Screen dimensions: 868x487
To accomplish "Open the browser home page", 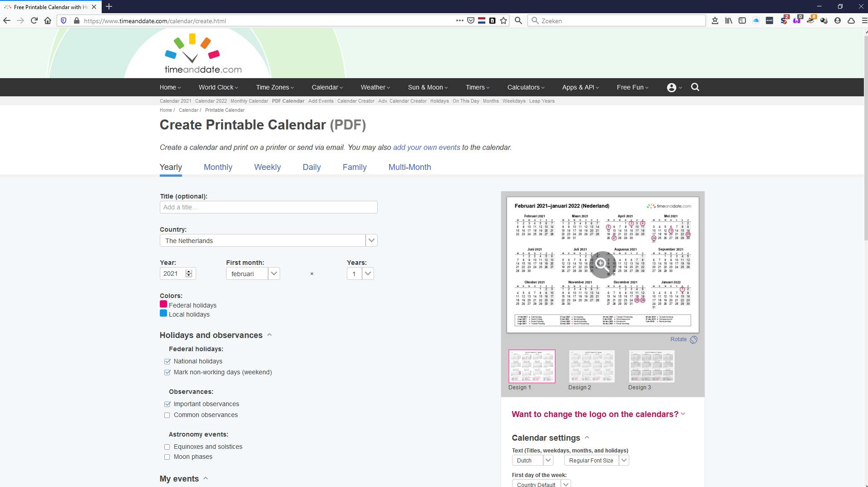I will click(48, 20).
